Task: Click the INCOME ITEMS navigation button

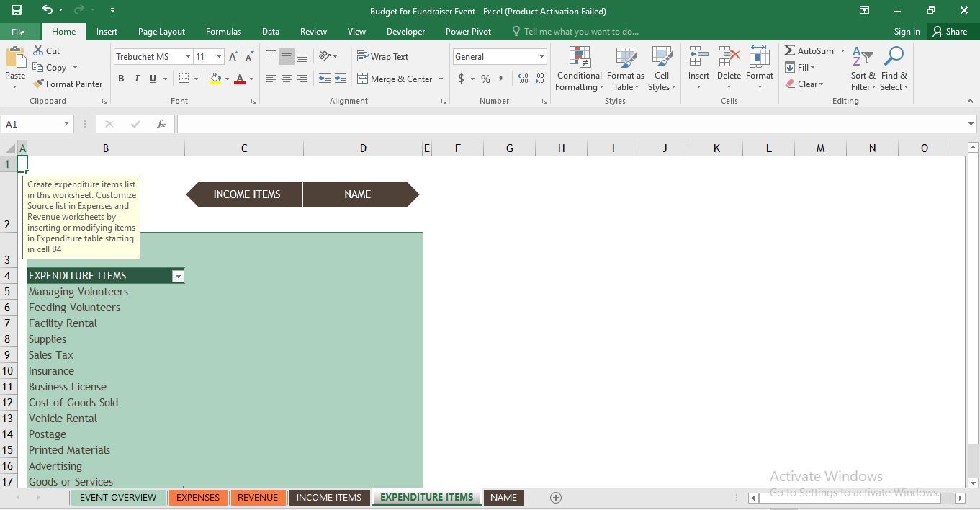Action: (246, 194)
